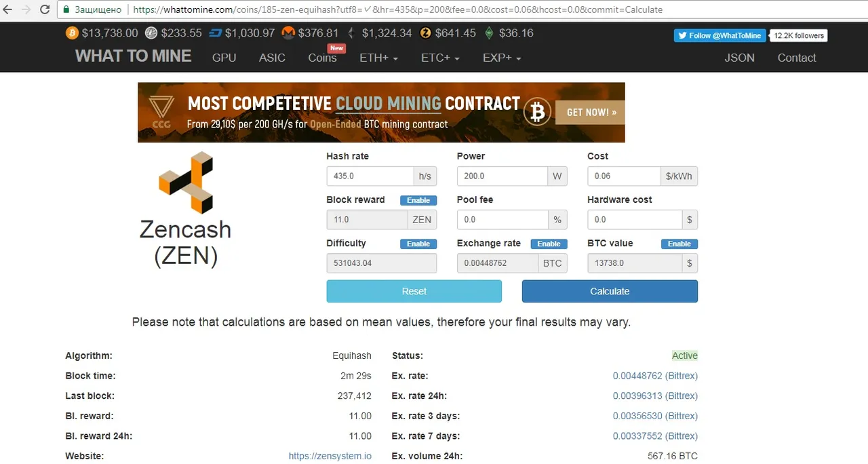Click the Last block value 237,412
Screen dimensions: 868x464
[x=354, y=395]
